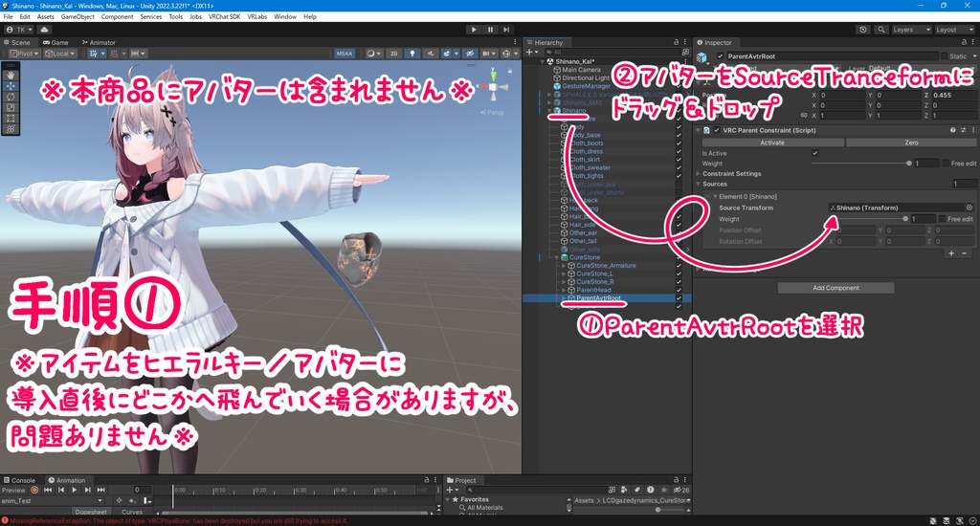Viewport: 980px width, 526px height.
Task: Toggle checkbox for ParentAvtrRoot row
Action: (679, 298)
